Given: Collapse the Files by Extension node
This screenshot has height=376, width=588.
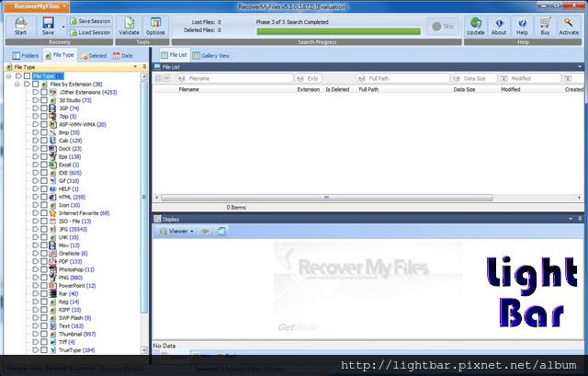Looking at the screenshot, I should 17,84.
